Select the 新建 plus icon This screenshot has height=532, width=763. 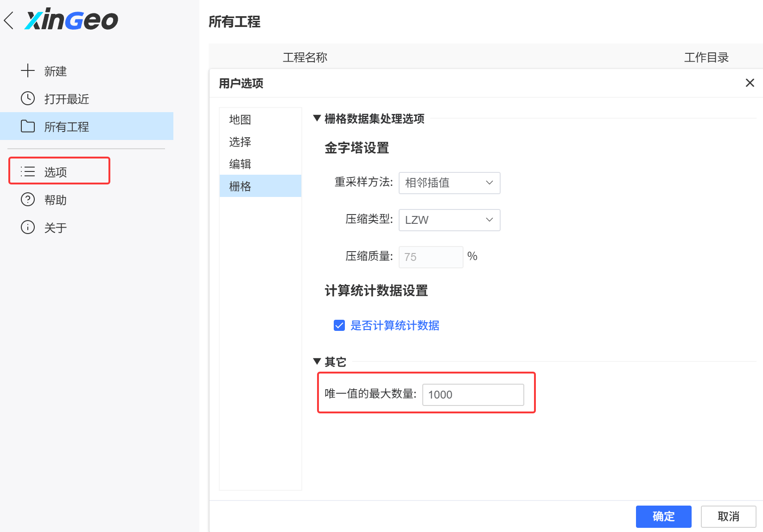[x=28, y=70]
